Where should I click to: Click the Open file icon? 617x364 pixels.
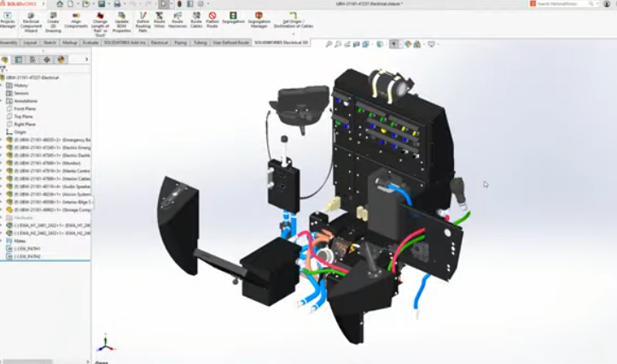[85, 4]
